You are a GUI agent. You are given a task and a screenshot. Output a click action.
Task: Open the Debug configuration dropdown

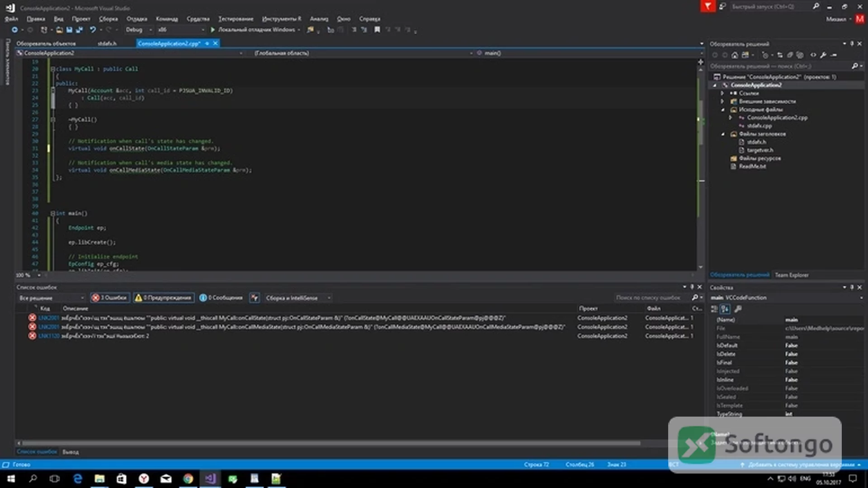(x=139, y=30)
